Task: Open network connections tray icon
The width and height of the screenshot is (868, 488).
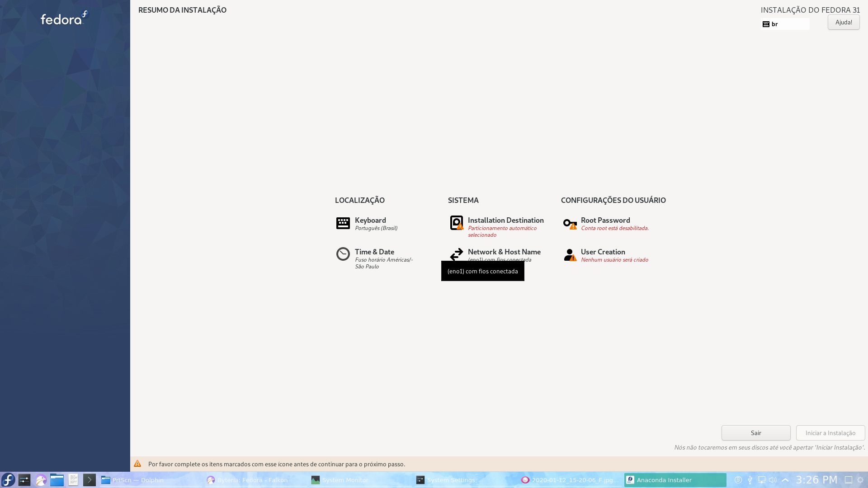Action: click(x=762, y=480)
